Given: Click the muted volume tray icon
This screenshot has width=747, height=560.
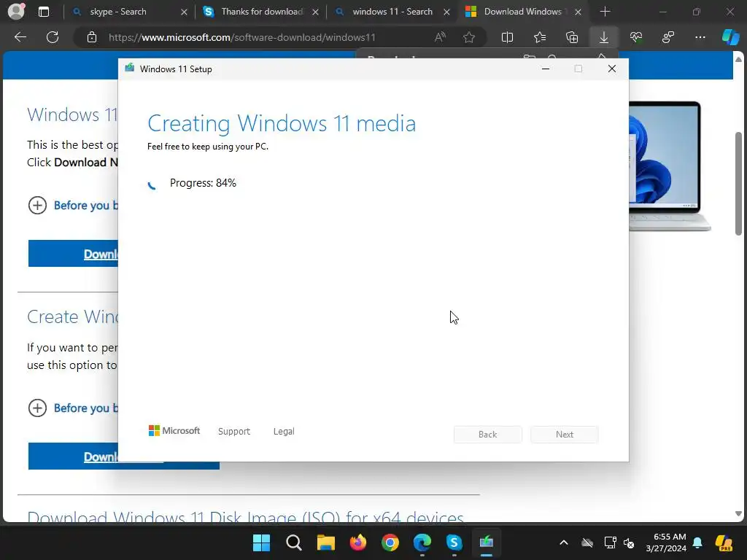Looking at the screenshot, I should point(629,542).
